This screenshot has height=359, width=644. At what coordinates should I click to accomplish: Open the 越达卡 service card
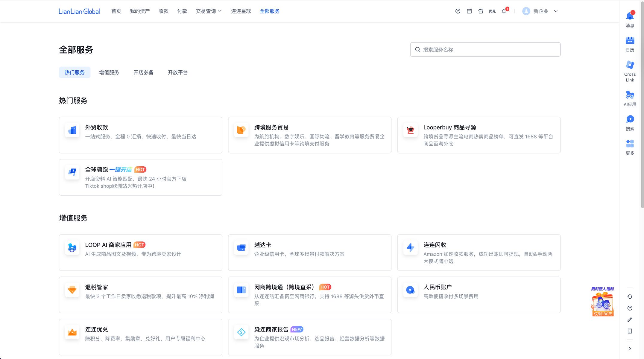tap(309, 252)
